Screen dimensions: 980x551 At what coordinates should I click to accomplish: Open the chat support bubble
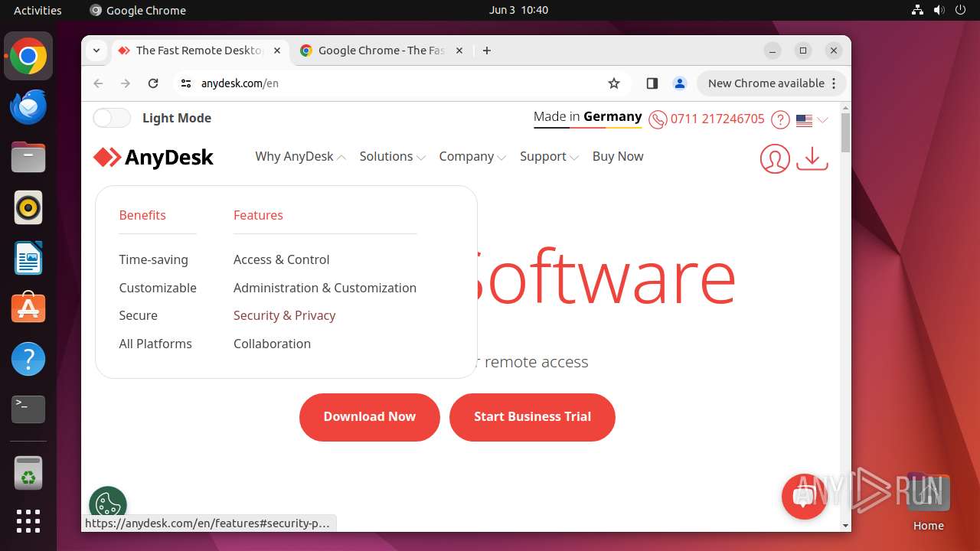click(x=804, y=497)
